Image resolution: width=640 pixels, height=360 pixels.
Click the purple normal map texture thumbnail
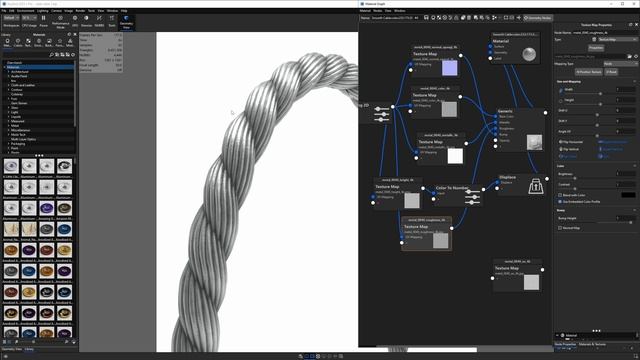coord(449,68)
